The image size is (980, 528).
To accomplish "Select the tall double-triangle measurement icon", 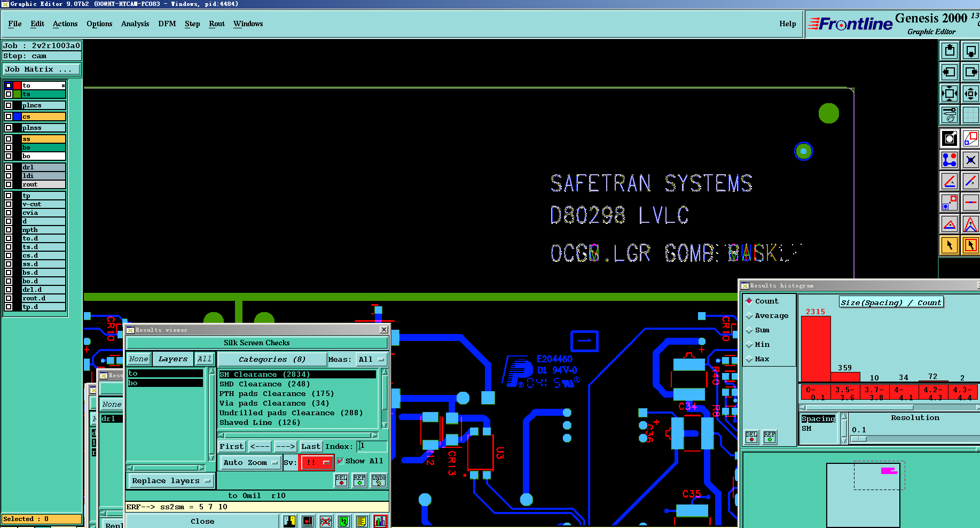I will point(970,224).
